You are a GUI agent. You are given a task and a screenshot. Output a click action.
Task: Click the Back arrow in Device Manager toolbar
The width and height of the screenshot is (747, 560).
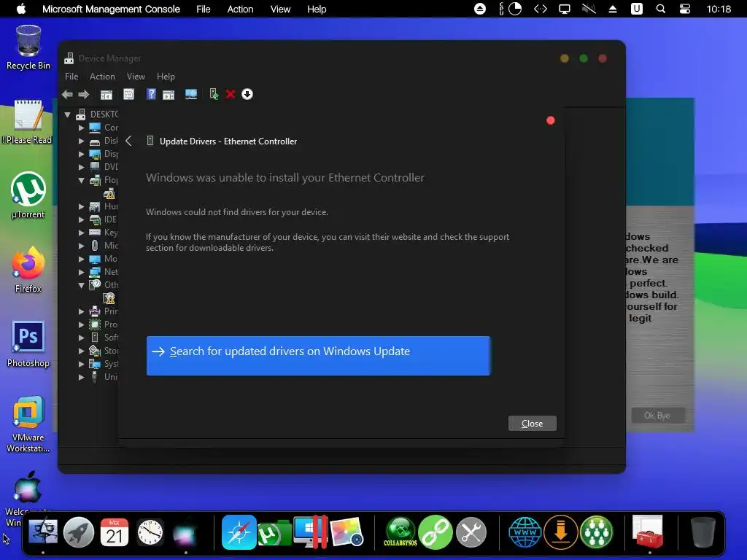67,94
